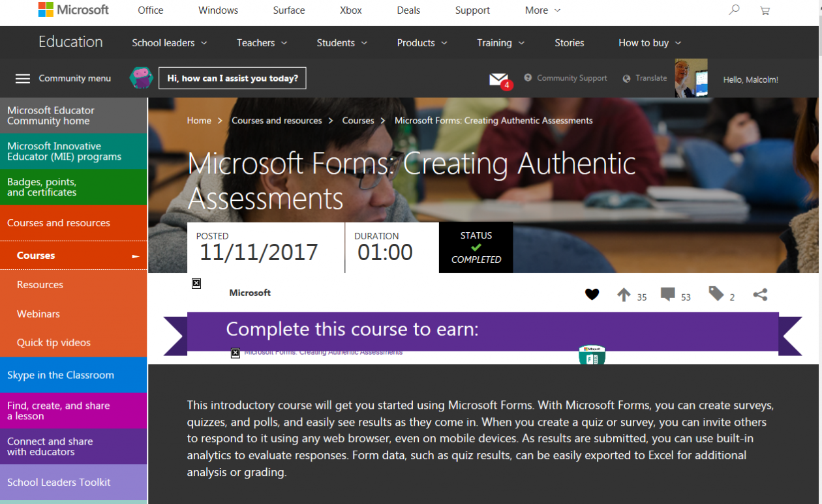Click the Translate globe icon
Image resolution: width=822 pixels, height=504 pixels.
point(627,78)
